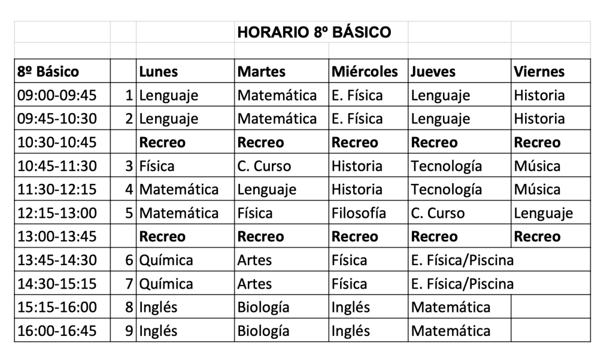This screenshot has height=364, width=613.
Task: Select the Física cell in period 3
Action: coord(184,166)
